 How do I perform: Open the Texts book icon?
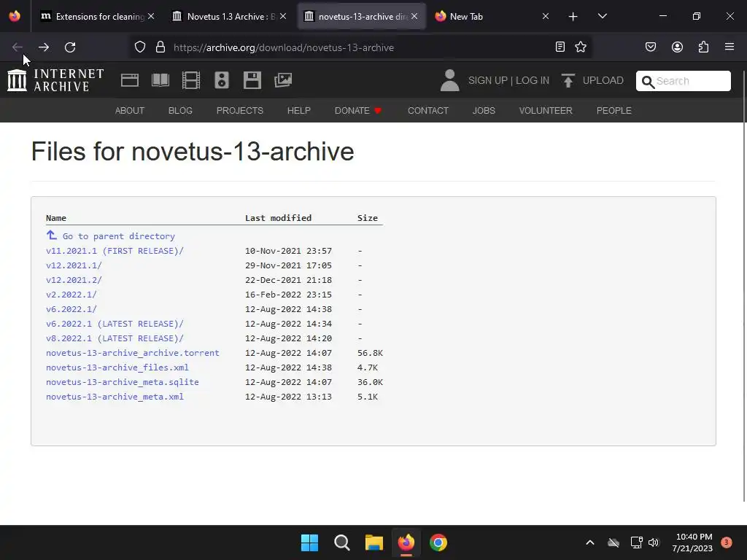pos(160,80)
